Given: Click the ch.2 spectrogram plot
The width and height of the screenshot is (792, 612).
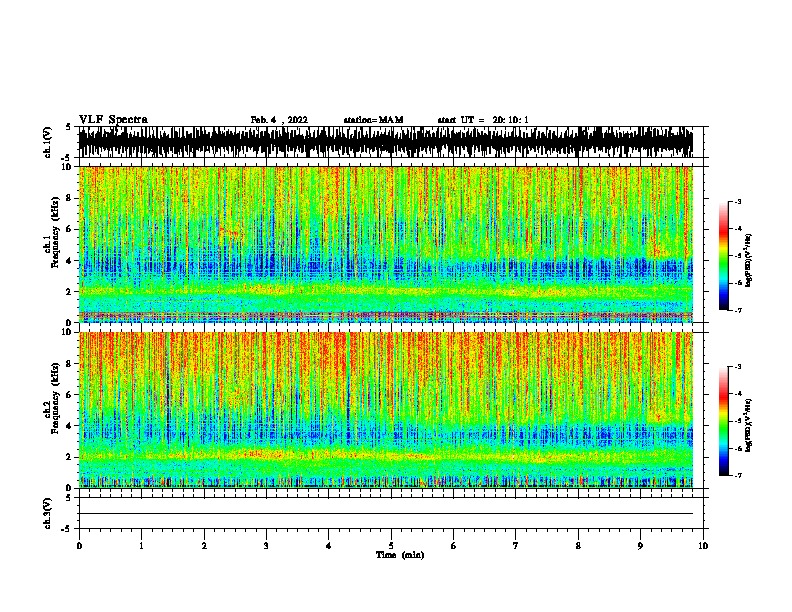Looking at the screenshot, I should pos(386,410).
